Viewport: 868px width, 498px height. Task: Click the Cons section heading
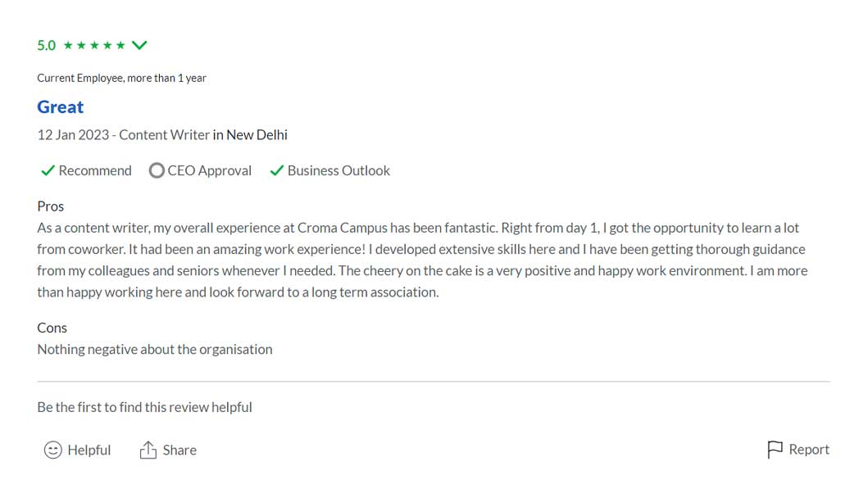pyautogui.click(x=52, y=328)
